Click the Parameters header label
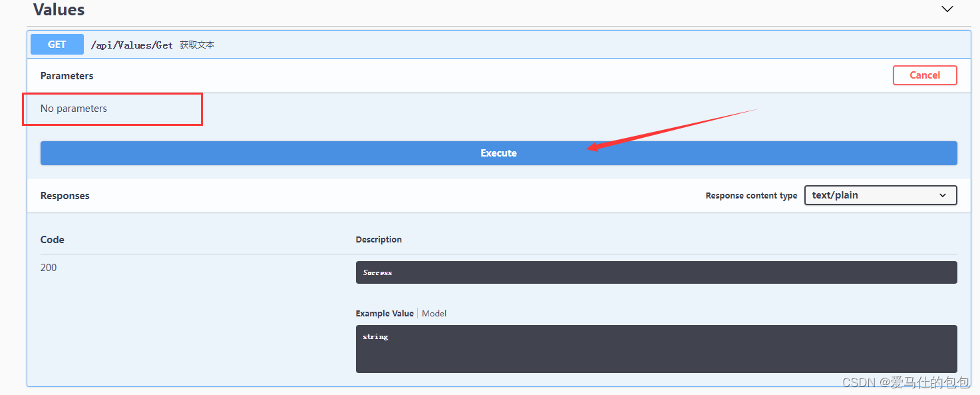 [67, 76]
